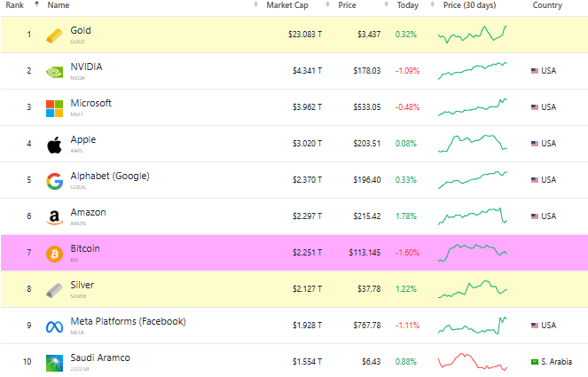Click the Bitcoin logo icon
Image resolution: width=588 pixels, height=377 pixels.
click(x=55, y=253)
